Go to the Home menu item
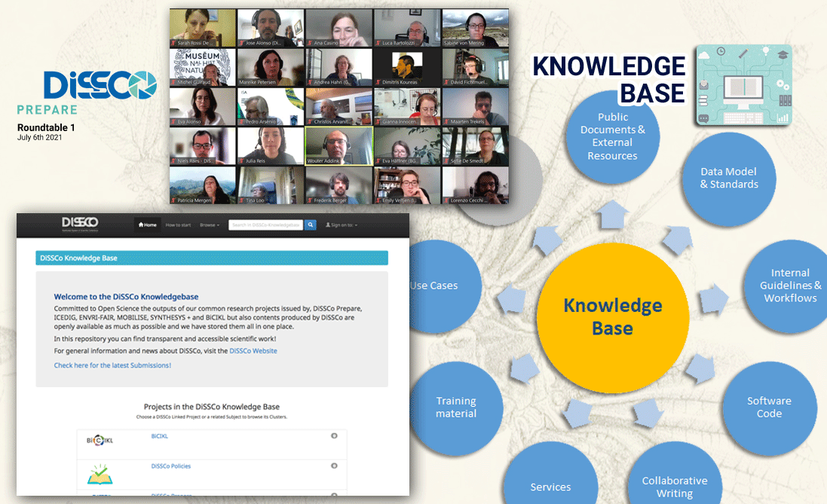Image resolution: width=827 pixels, height=504 pixels. click(148, 225)
